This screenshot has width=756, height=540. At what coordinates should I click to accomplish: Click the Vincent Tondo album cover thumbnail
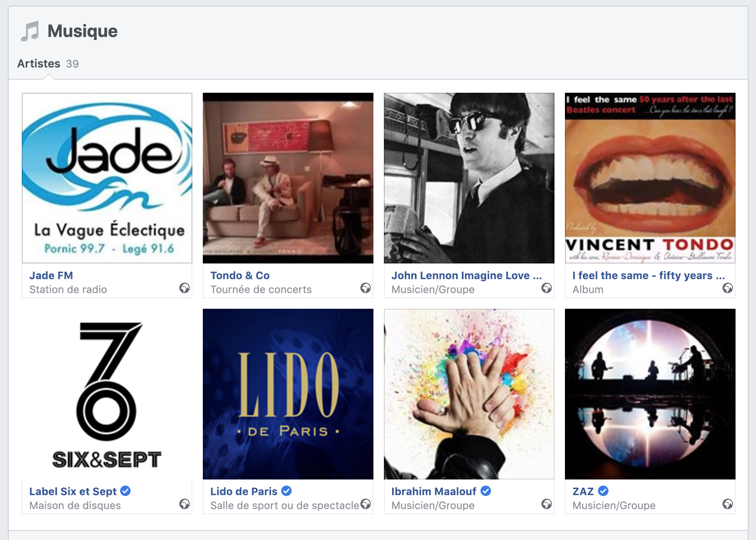(x=650, y=178)
